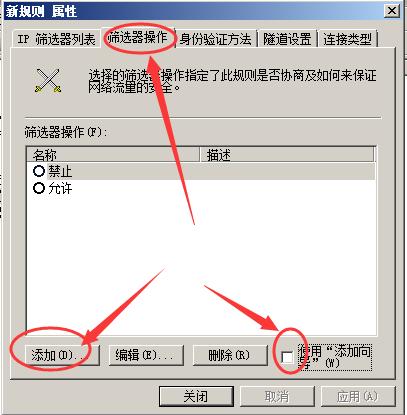Click the 添加(D)... button
The image size is (407, 415).
[62, 355]
